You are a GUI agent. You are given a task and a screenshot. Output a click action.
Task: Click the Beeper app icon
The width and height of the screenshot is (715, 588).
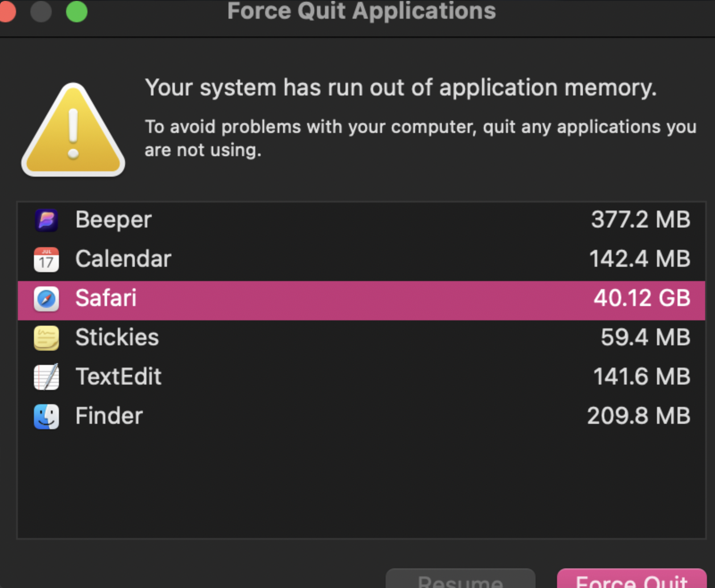46,220
